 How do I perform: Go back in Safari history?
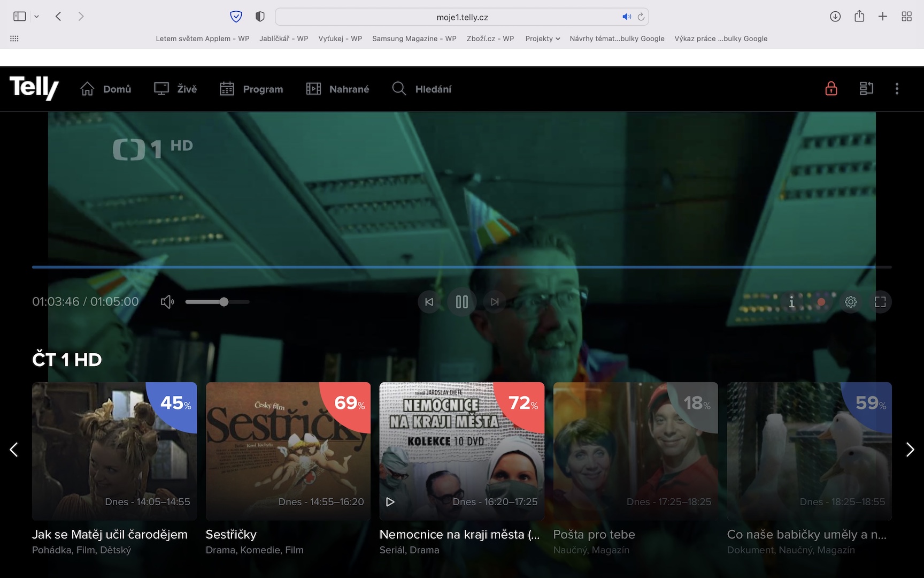tap(58, 17)
